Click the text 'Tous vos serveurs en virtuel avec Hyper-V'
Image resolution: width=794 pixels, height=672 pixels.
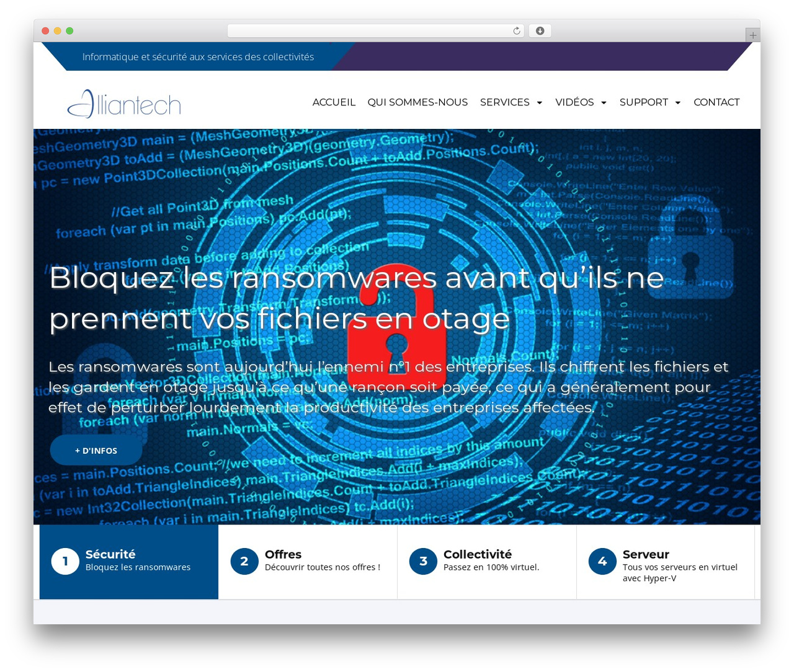click(x=680, y=573)
